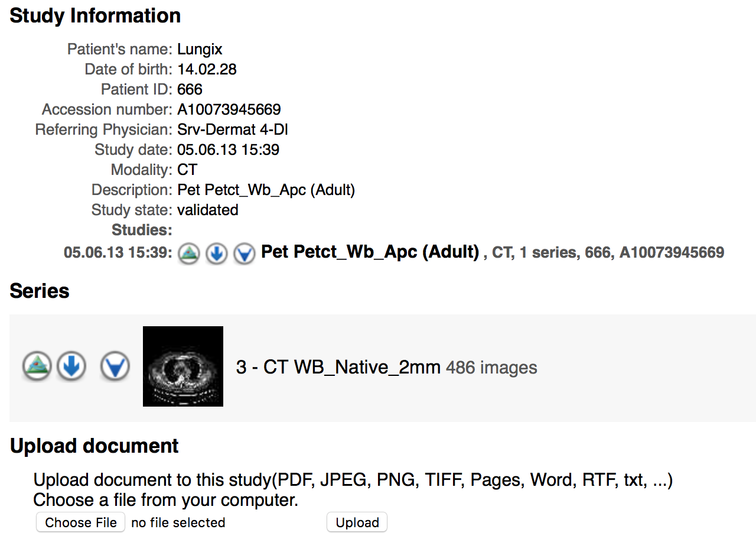Click the '486 images' count text
Screen dimensions: 756x552
pos(491,368)
